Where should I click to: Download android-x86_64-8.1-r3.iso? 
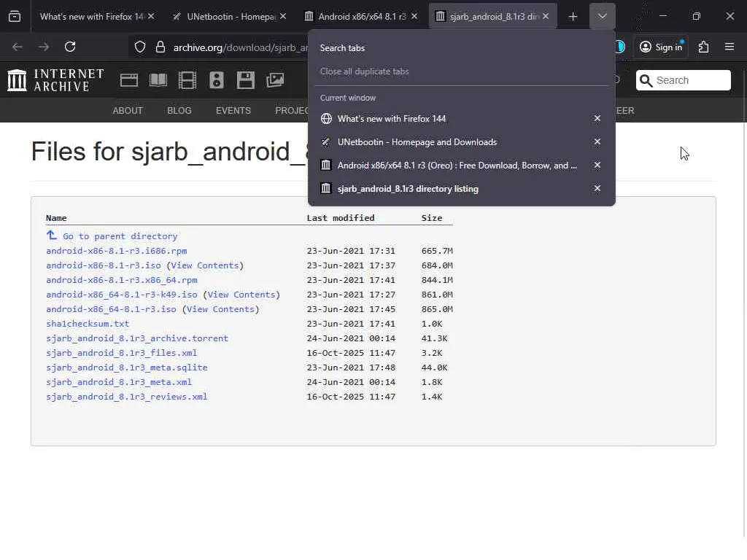click(x=111, y=309)
